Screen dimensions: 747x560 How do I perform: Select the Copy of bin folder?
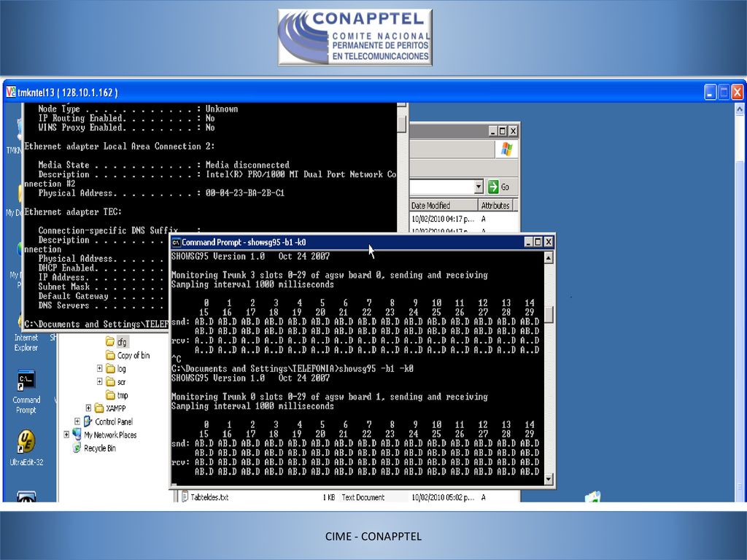tap(128, 355)
